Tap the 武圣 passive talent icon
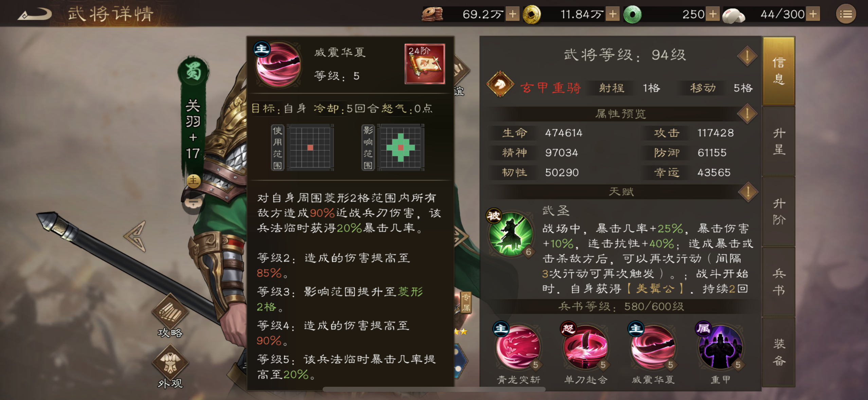This screenshot has height=400, width=868. point(510,233)
